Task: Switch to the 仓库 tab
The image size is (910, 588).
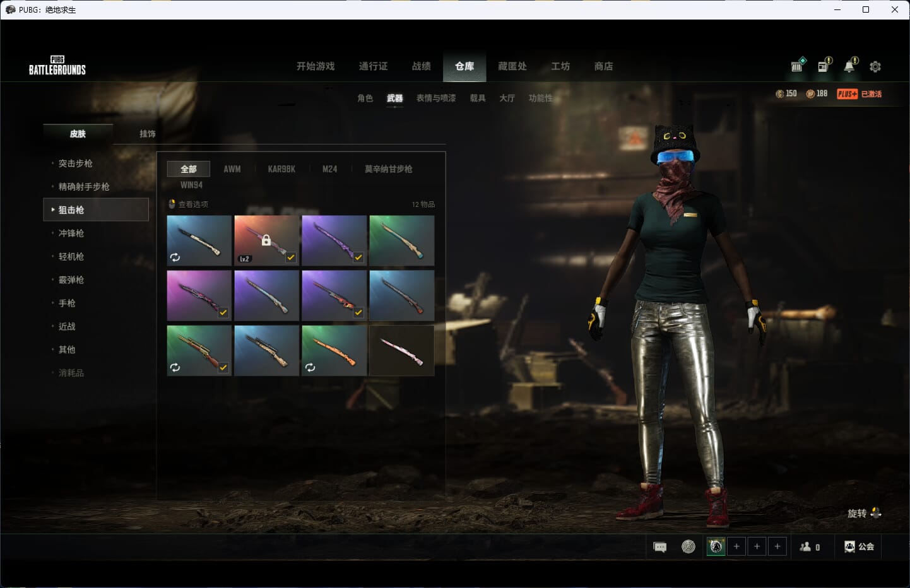Action: 464,66
